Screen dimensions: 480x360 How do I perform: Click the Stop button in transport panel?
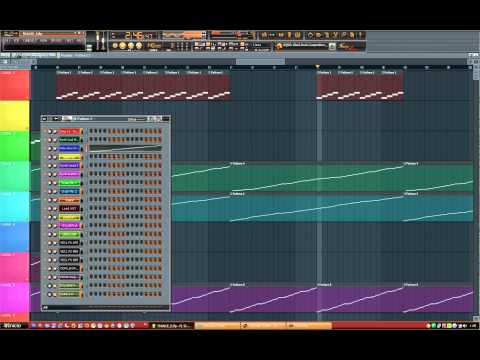[x=131, y=46]
